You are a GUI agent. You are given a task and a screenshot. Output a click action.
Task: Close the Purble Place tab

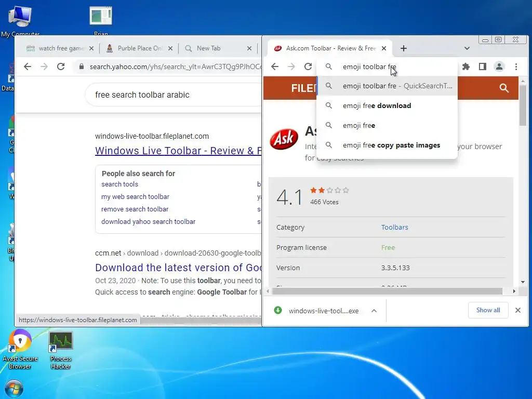(x=170, y=48)
